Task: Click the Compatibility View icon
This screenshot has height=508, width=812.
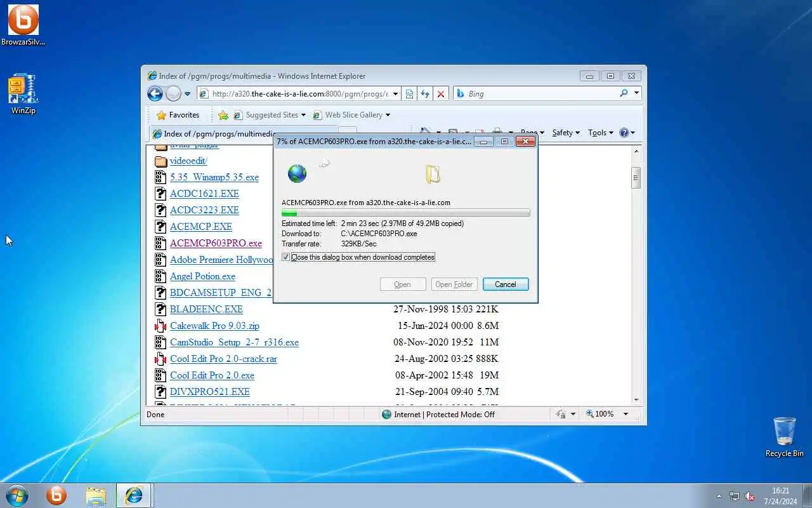Action: pos(409,94)
